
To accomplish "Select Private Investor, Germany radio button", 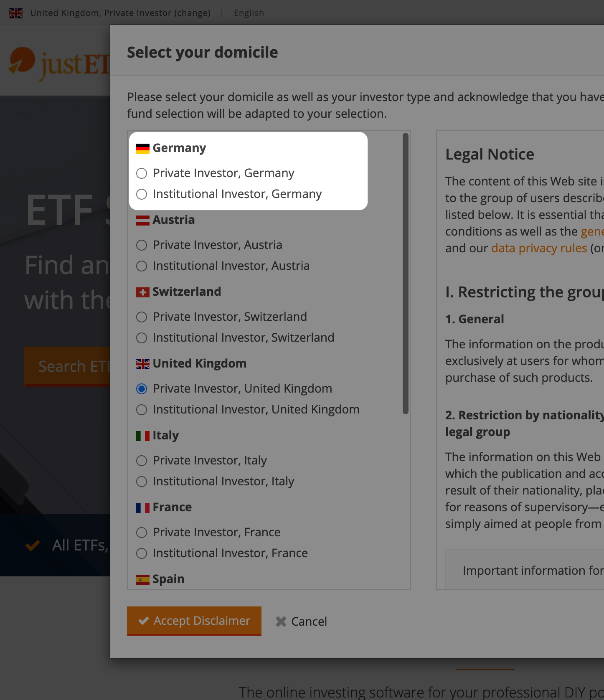I will pyautogui.click(x=142, y=173).
